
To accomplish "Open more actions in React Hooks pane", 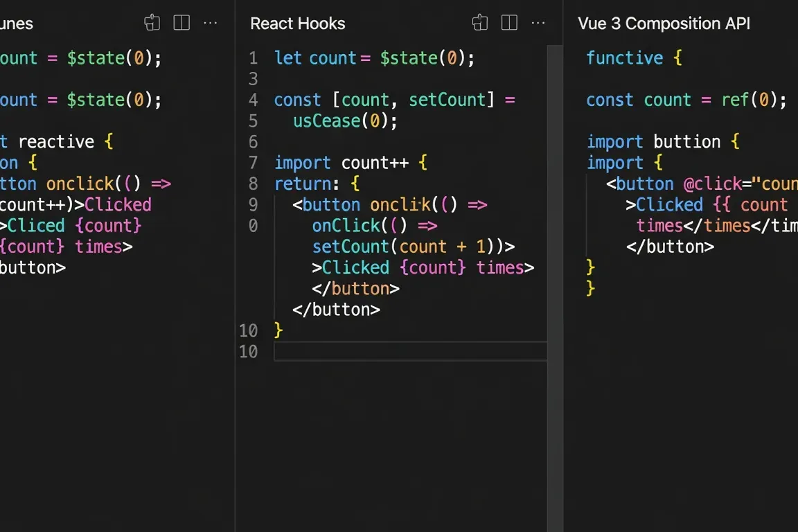I will (x=538, y=23).
